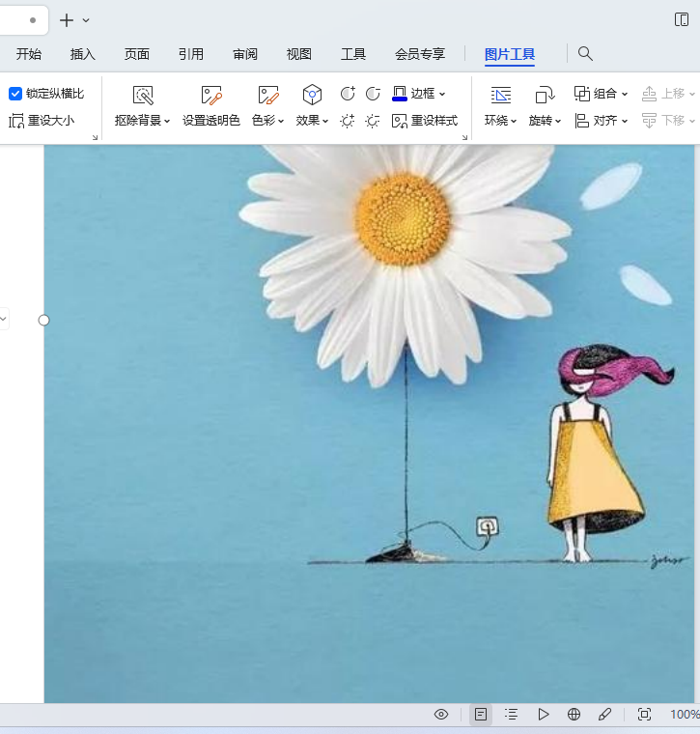The image size is (700, 734).
Task: Open size settings dialog launcher
Action: tap(95, 137)
